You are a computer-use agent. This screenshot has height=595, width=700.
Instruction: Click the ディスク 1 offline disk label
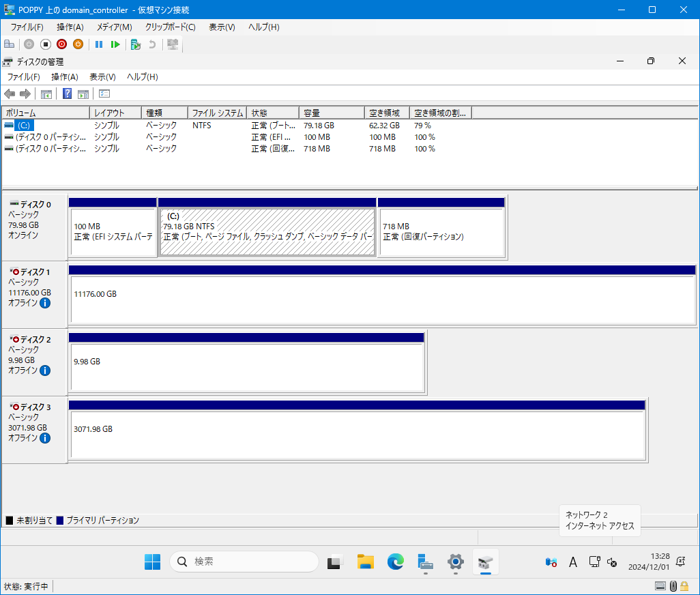point(35,272)
